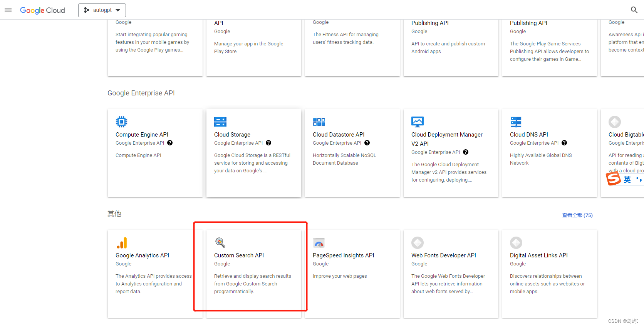The image size is (644, 327).
Task: Open the Cloud Datastore API title
Action: point(339,135)
